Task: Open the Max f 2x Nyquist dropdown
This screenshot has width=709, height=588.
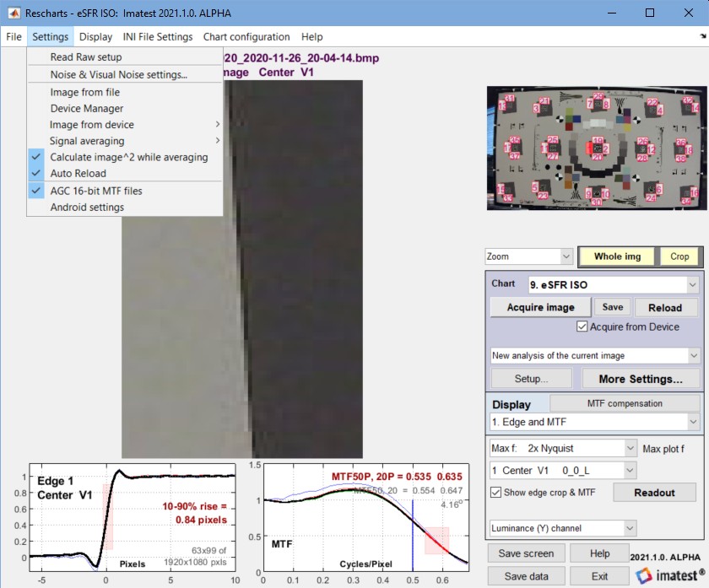Action: (564, 448)
